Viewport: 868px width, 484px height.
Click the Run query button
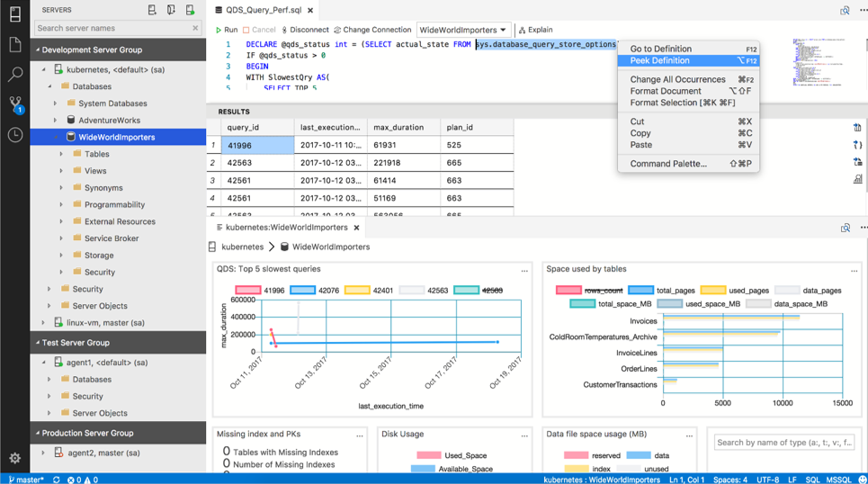(226, 30)
